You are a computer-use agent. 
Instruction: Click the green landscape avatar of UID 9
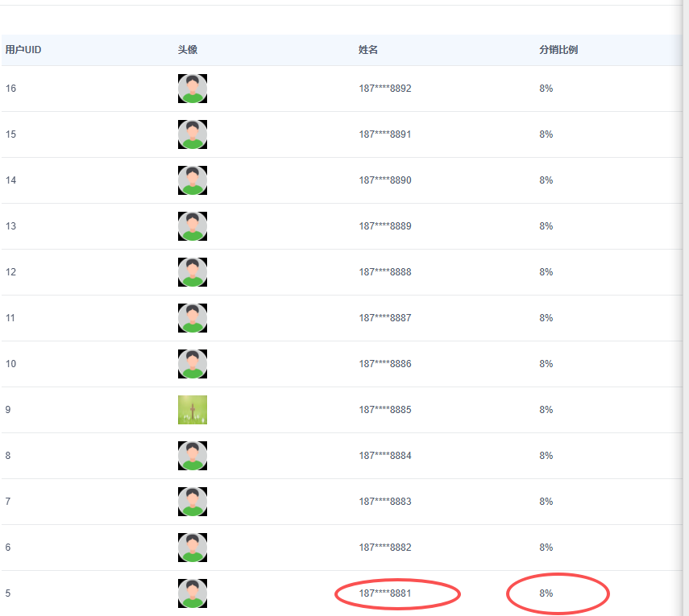[193, 410]
